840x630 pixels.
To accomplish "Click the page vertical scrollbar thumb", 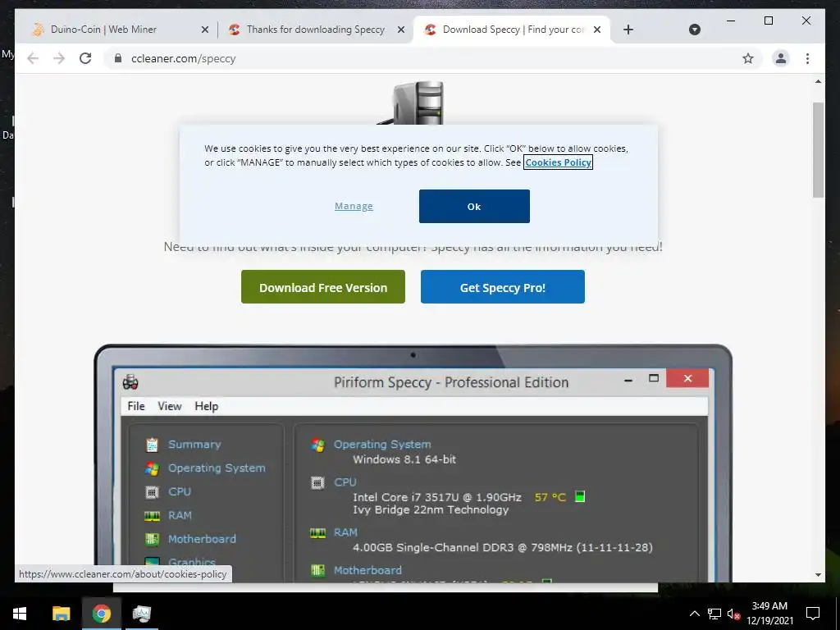I will point(818,150).
